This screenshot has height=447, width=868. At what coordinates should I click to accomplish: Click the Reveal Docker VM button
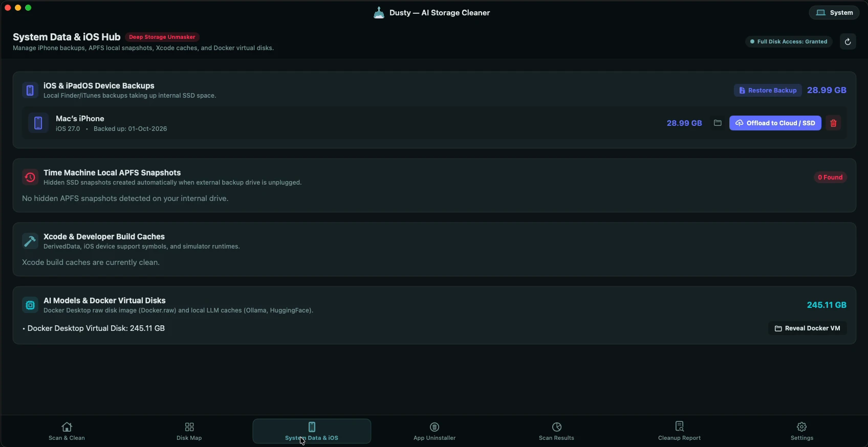click(x=808, y=328)
